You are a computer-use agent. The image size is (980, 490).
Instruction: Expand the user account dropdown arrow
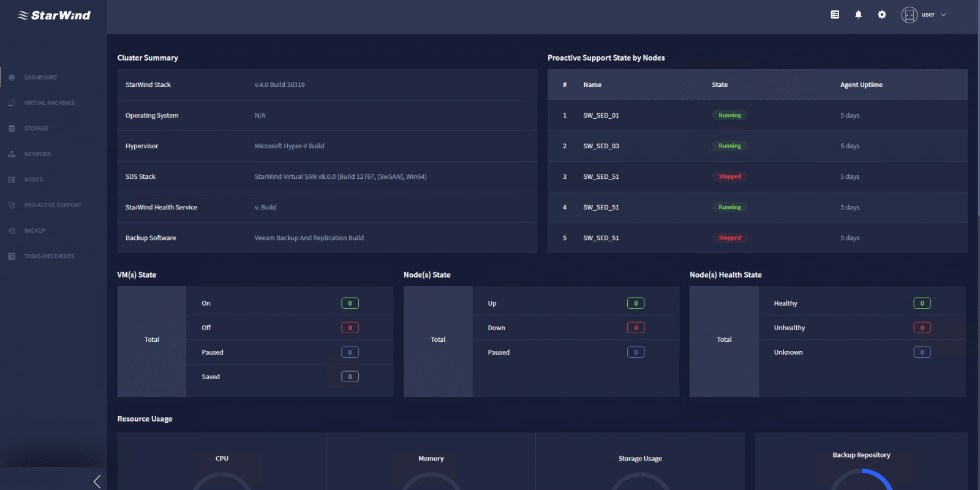[943, 15]
